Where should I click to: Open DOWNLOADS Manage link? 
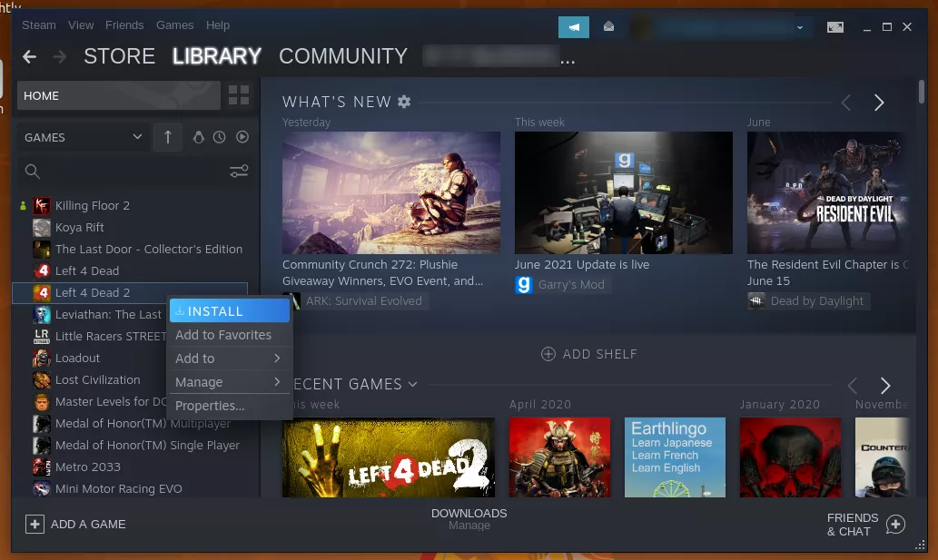(469, 519)
